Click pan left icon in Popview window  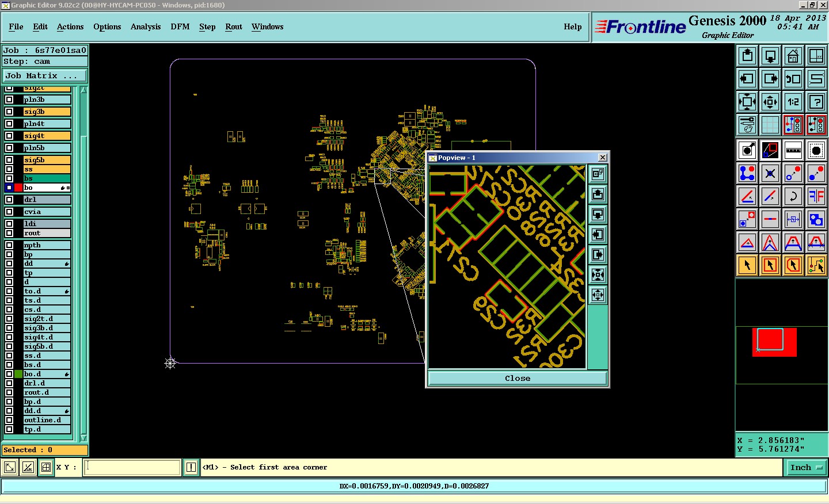click(598, 234)
